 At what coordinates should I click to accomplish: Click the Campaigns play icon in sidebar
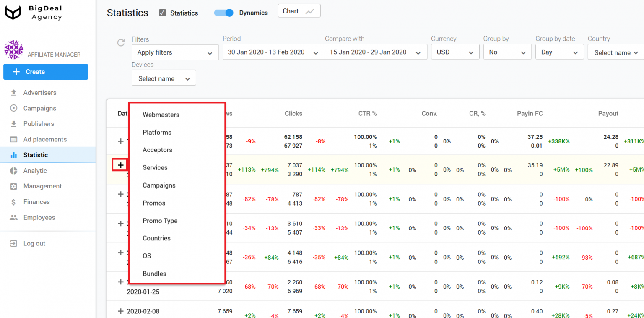[x=14, y=108]
